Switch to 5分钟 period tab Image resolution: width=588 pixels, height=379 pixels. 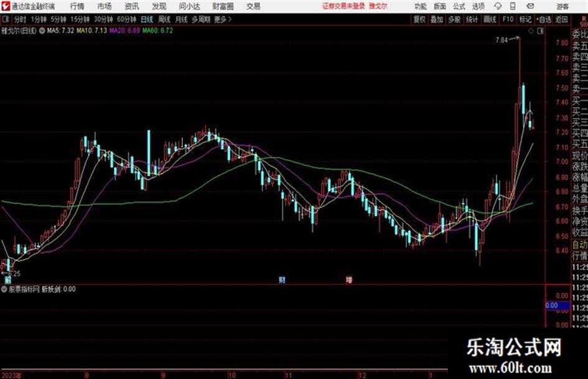point(58,19)
